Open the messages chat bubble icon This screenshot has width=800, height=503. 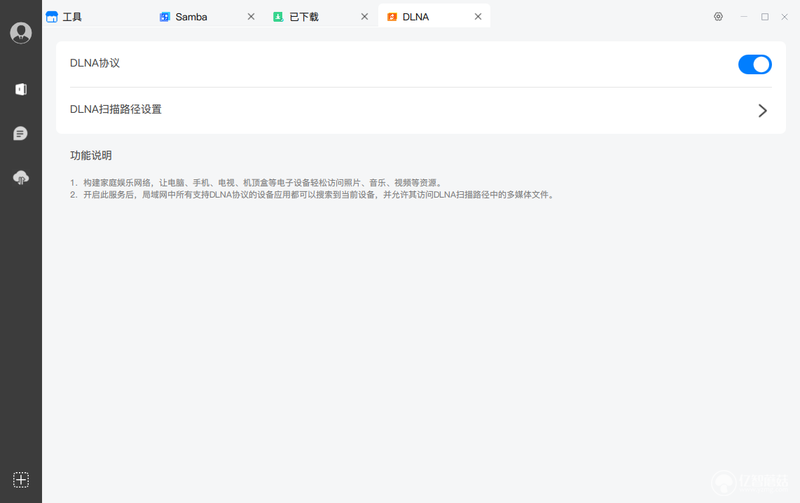[x=20, y=134]
